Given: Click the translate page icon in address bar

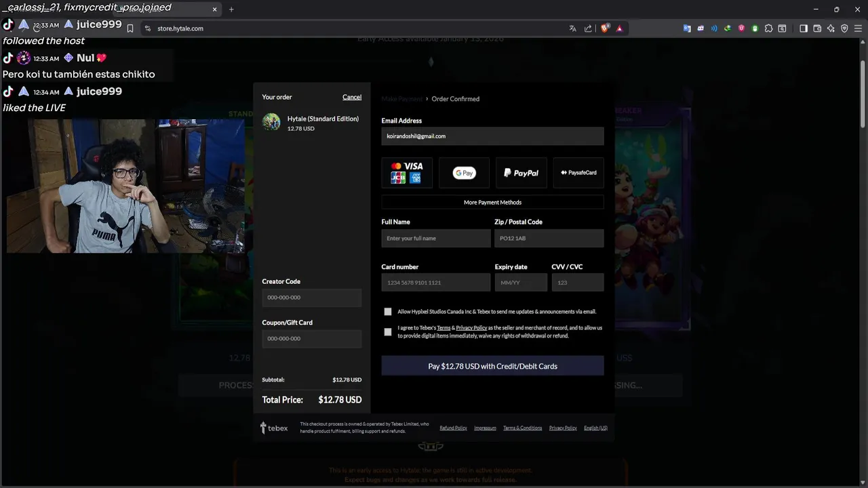Looking at the screenshot, I should (x=573, y=28).
